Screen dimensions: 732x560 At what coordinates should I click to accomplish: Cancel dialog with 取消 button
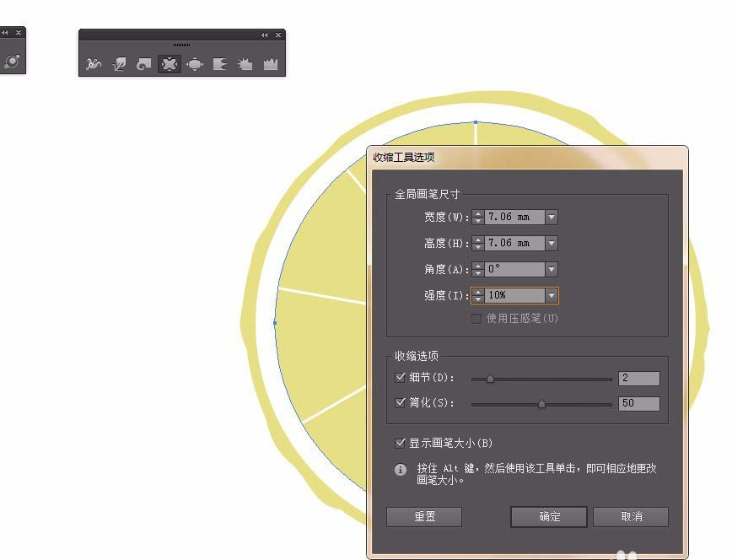(x=631, y=516)
